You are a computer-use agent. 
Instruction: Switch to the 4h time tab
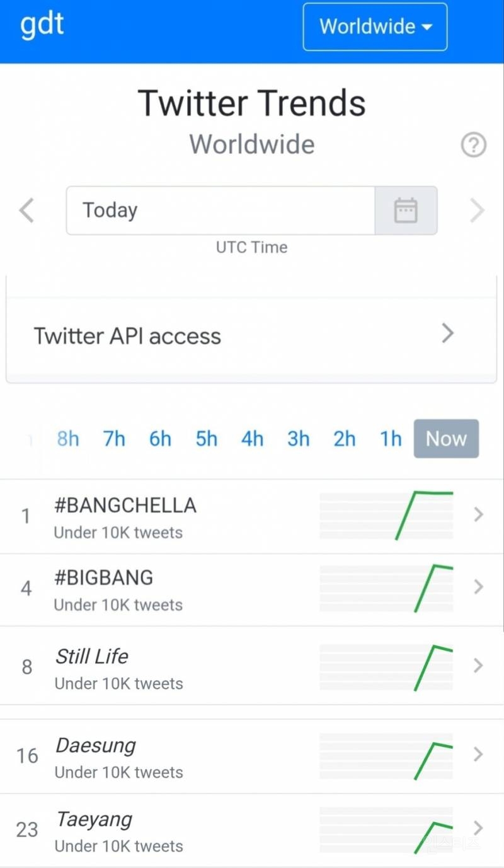point(252,439)
